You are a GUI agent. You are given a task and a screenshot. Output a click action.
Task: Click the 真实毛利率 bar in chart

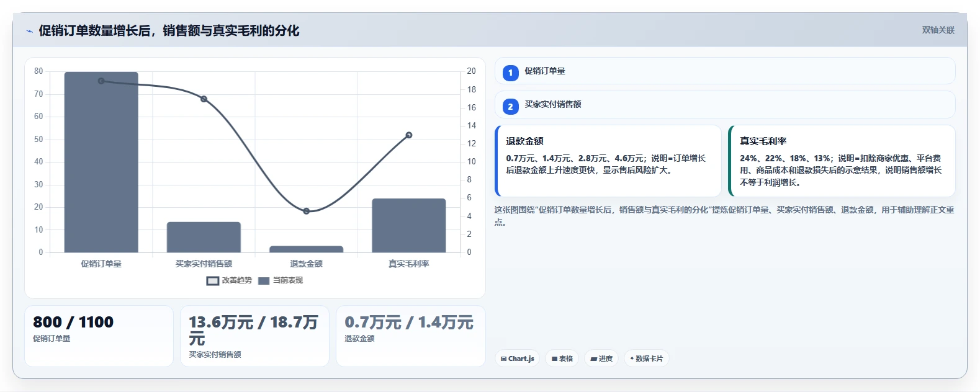tap(408, 226)
